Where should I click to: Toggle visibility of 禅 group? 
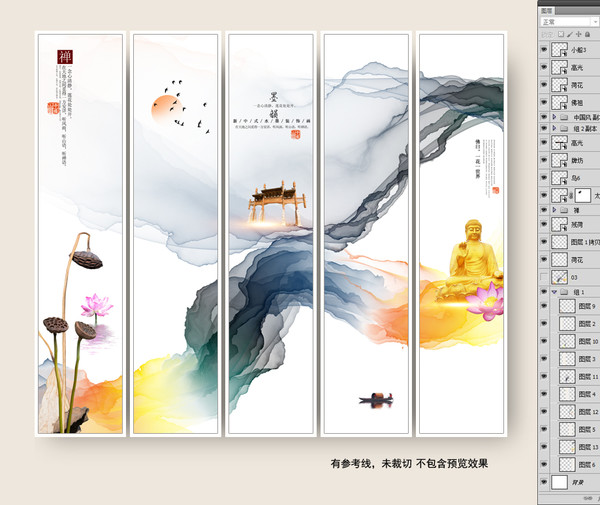[x=544, y=210]
